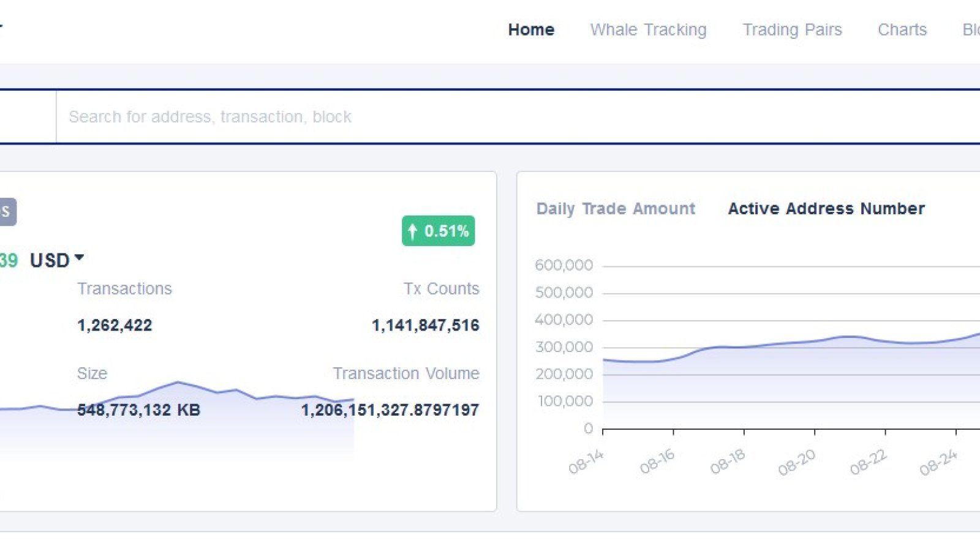Open the Home navigation item
Screen dimensions: 980x551
tap(531, 29)
